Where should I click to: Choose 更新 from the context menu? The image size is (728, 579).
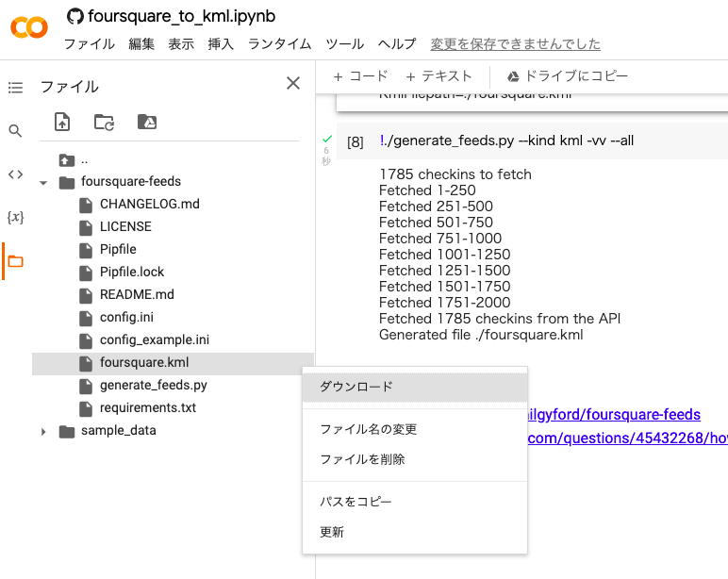coord(415,532)
